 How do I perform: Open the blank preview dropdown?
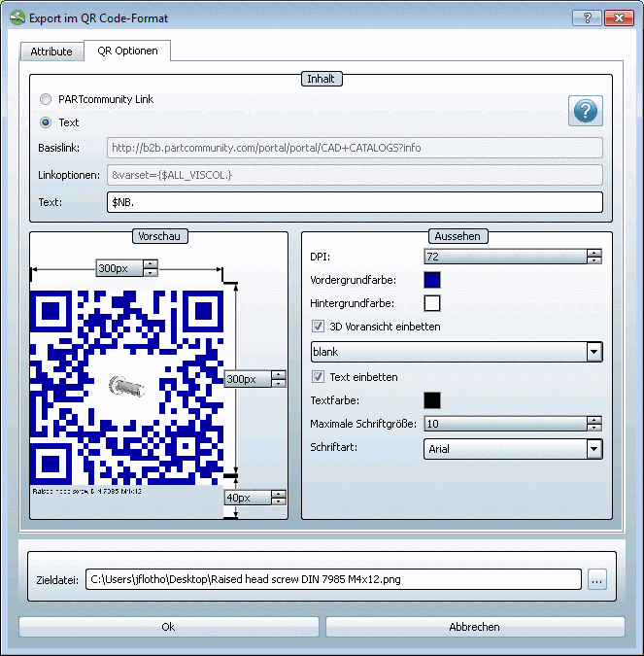pos(594,352)
